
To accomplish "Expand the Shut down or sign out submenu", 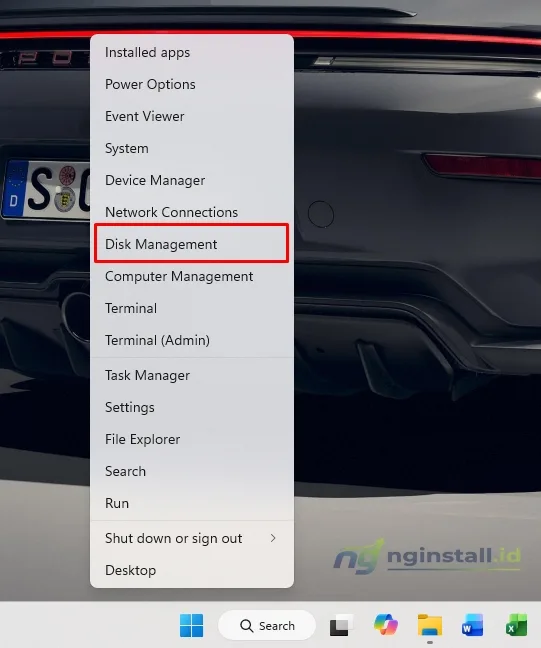I will point(192,538).
